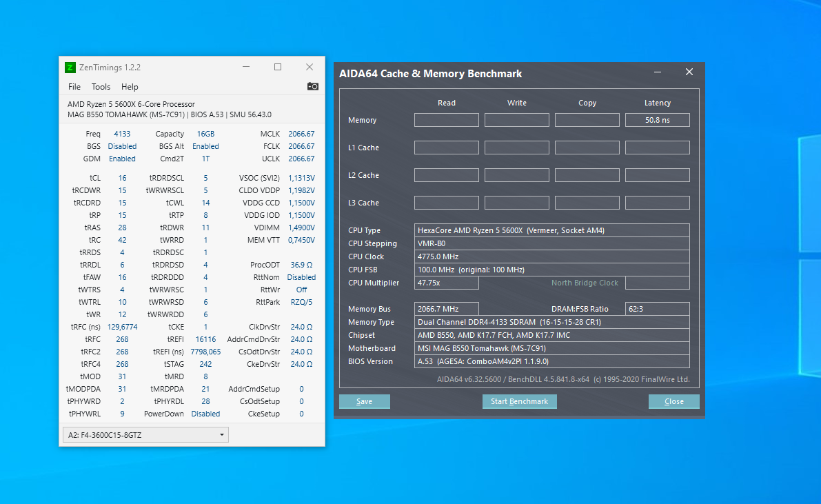Click the Memory Bus 2066.7 MHz field

(x=447, y=309)
